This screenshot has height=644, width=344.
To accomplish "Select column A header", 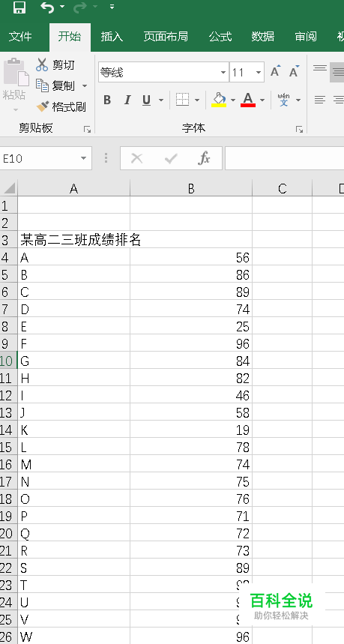I will click(x=73, y=188).
